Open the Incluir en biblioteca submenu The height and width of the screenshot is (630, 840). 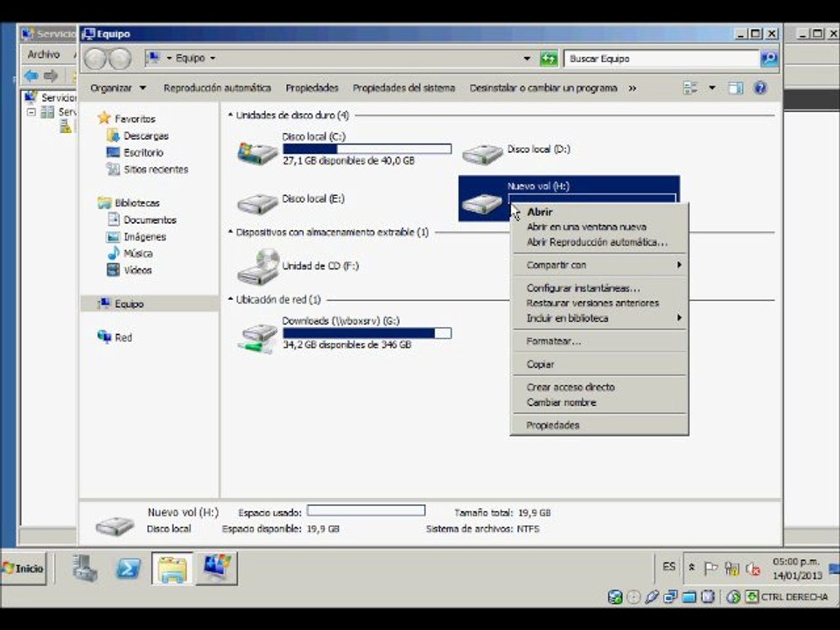coord(598,318)
